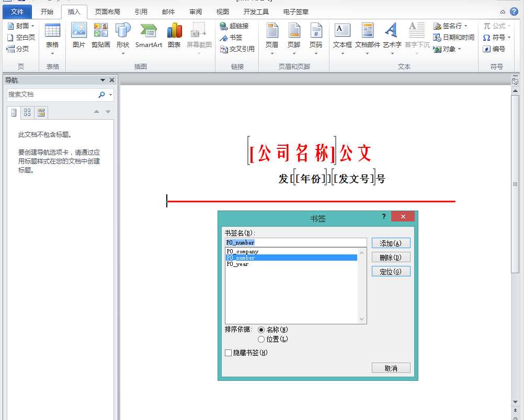Open Word help question mark icon
This screenshot has width=524, height=420.
[x=514, y=11]
